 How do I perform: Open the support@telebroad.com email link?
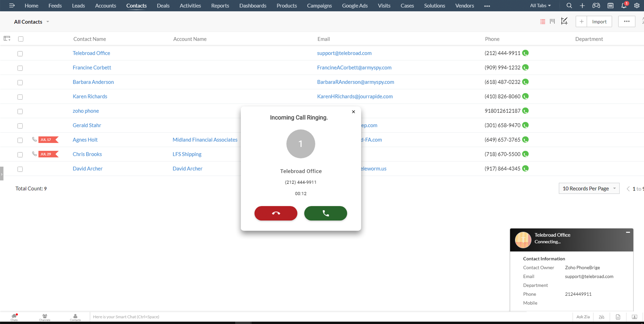click(x=344, y=53)
